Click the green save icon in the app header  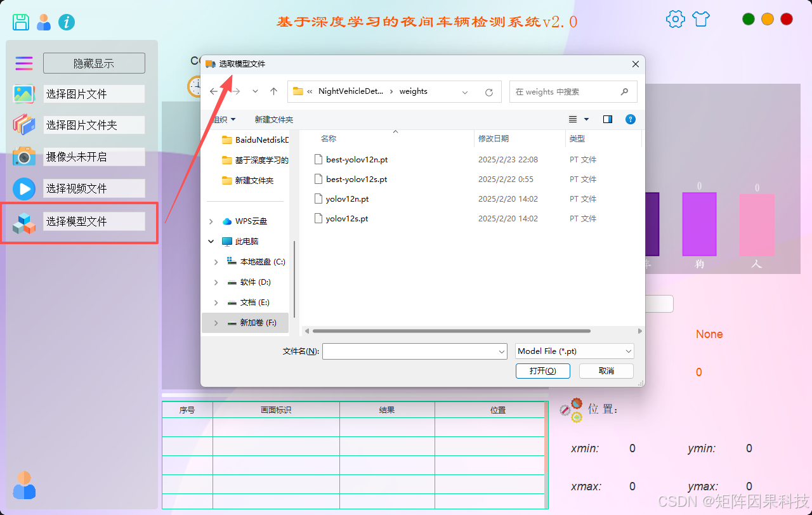click(x=21, y=22)
